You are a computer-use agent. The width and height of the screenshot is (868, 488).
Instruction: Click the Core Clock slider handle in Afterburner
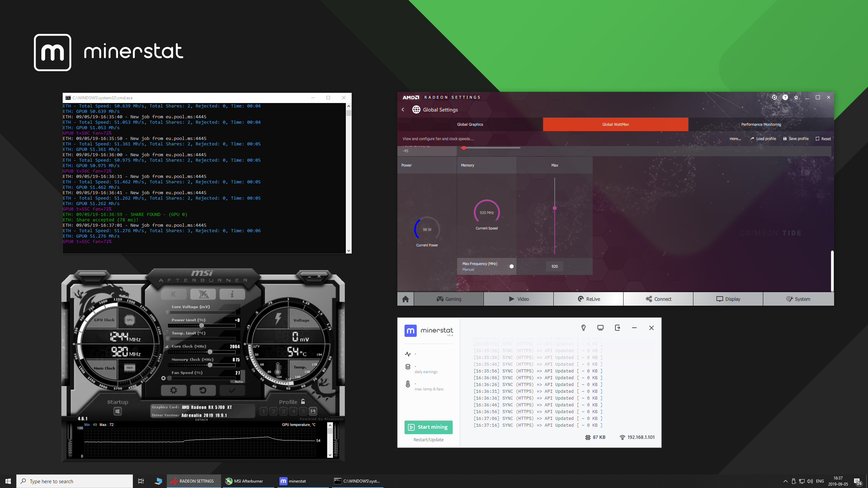pos(210,352)
